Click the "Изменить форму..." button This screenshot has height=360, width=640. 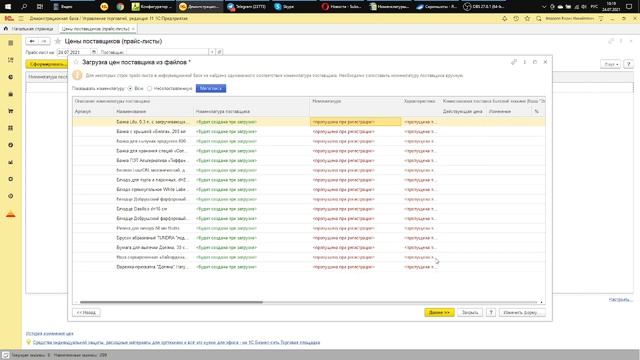[522, 313]
